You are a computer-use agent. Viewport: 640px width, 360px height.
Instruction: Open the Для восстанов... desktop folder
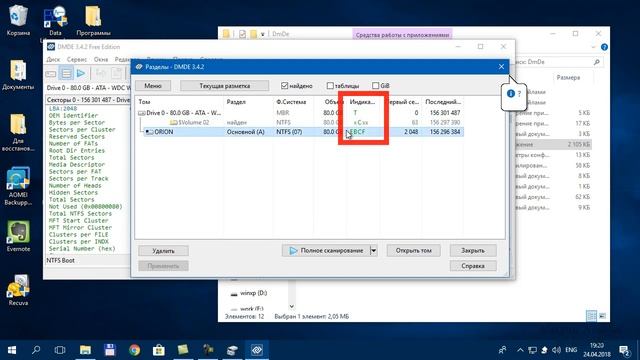coord(18,132)
